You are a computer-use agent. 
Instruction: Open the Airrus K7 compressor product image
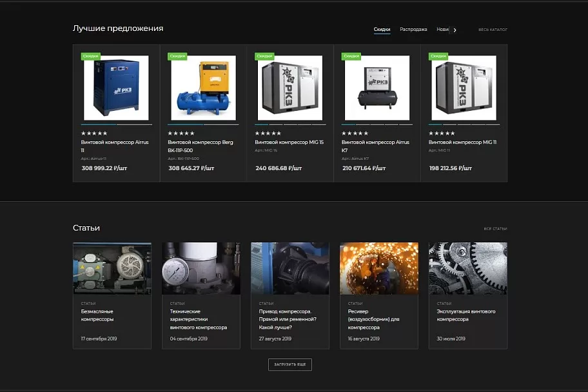click(x=377, y=88)
